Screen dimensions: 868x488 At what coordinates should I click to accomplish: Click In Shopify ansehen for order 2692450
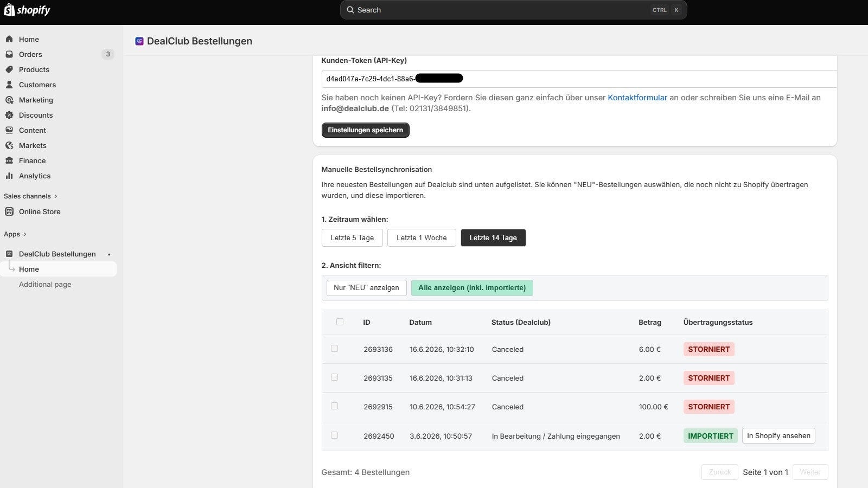click(778, 435)
